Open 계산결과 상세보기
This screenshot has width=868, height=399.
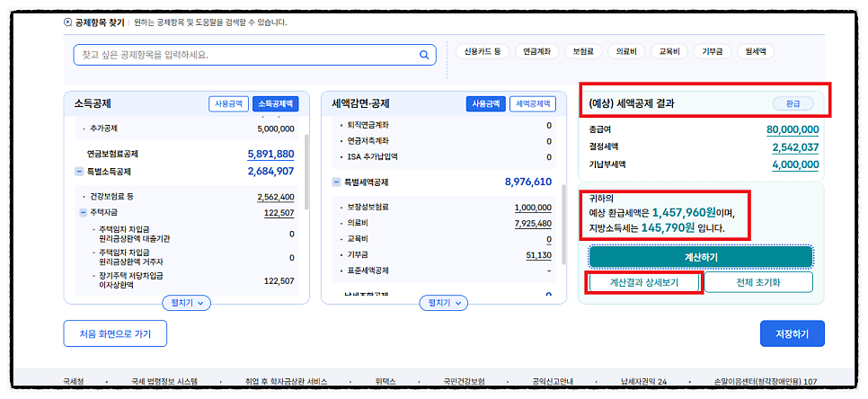coord(643,282)
